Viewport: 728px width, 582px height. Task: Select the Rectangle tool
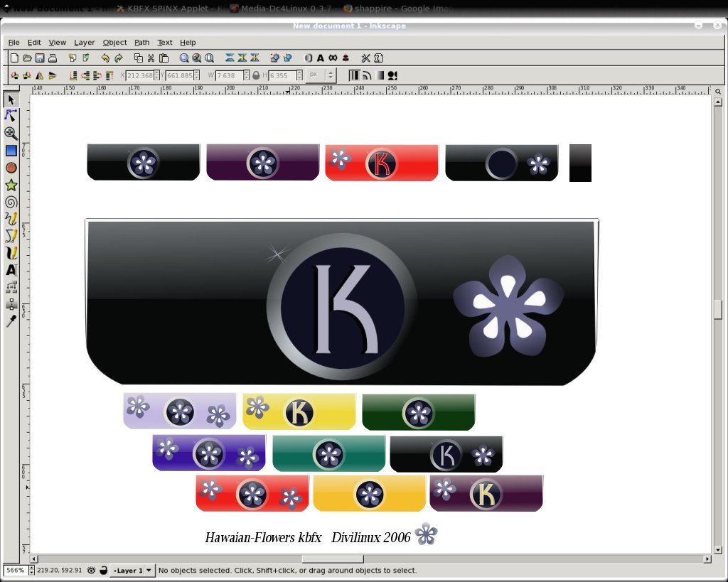point(11,151)
